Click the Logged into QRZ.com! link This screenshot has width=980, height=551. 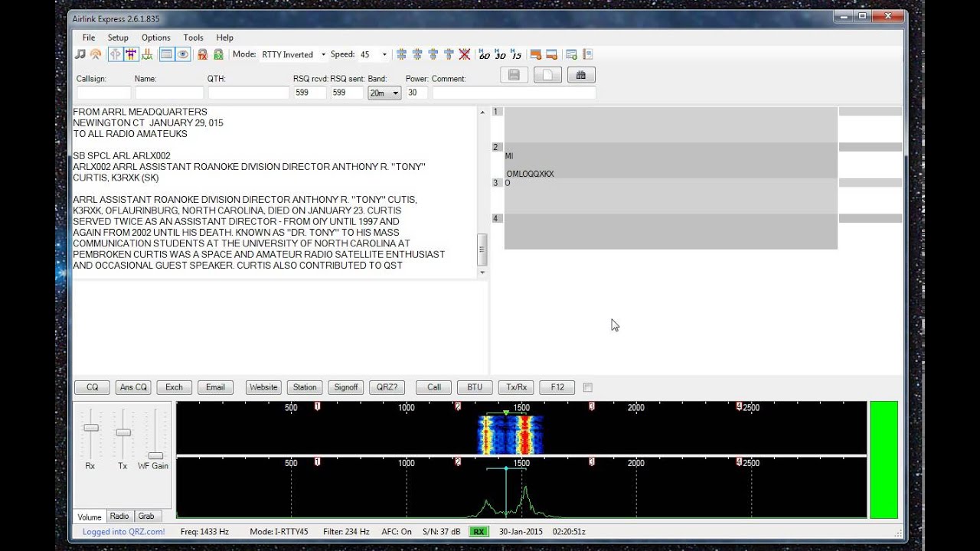click(x=123, y=531)
